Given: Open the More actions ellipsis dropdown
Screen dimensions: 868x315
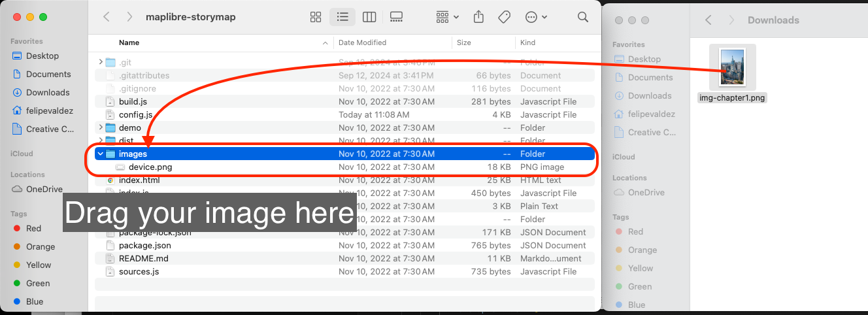Looking at the screenshot, I should 536,17.
